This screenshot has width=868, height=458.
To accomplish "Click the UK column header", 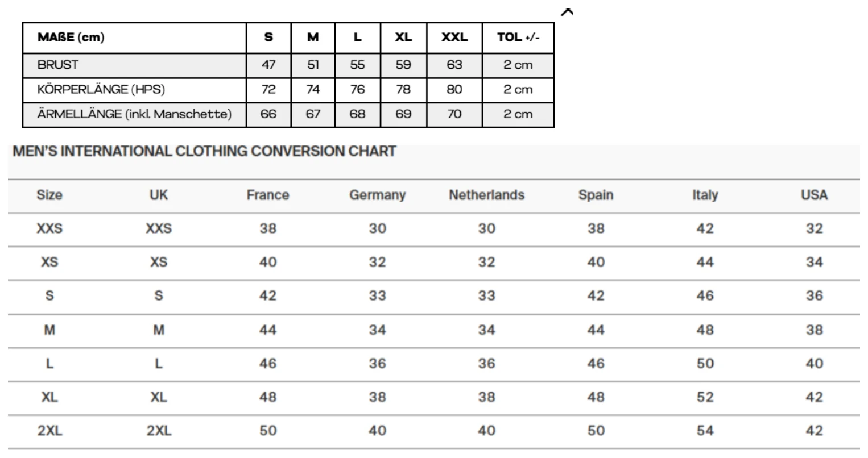I will click(x=159, y=195).
